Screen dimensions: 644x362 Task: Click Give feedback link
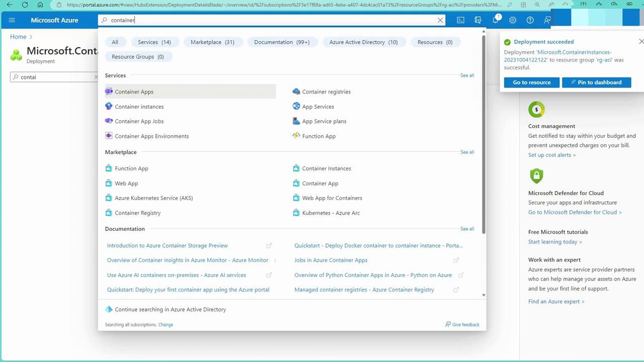pos(462,325)
